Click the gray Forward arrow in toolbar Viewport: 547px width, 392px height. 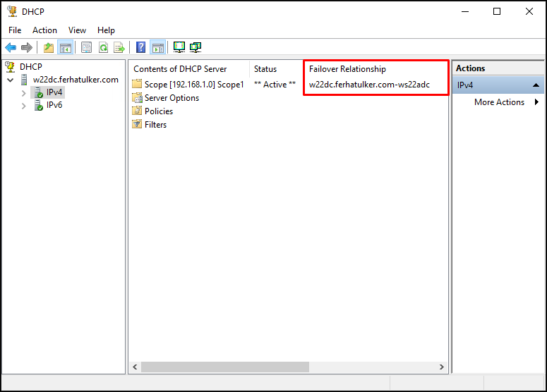27,47
